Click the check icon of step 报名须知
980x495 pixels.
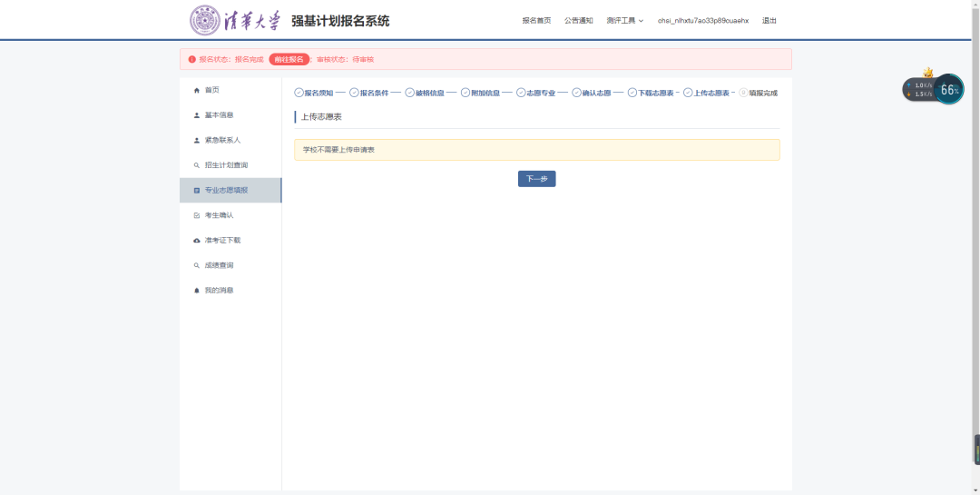(x=299, y=93)
